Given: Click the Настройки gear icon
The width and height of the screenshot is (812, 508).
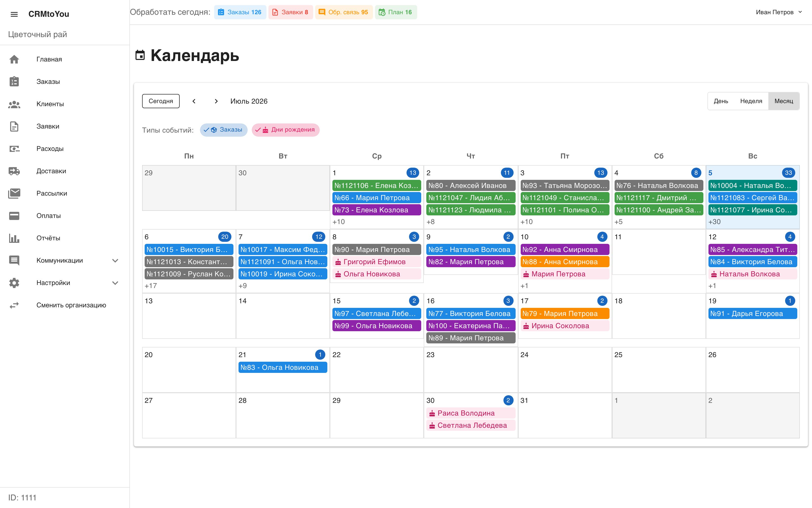Looking at the screenshot, I should pyautogui.click(x=14, y=283).
